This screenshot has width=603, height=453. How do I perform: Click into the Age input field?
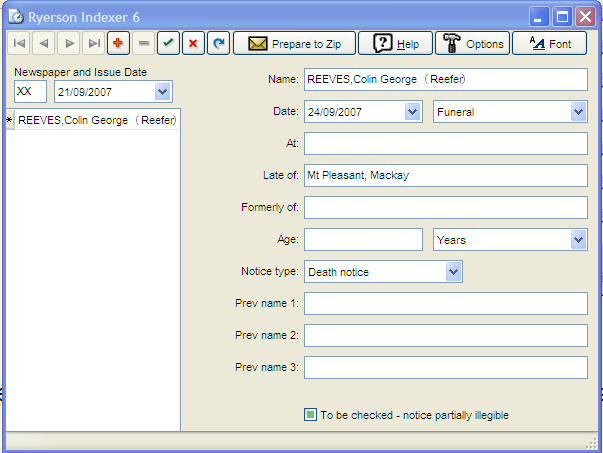[x=363, y=240]
